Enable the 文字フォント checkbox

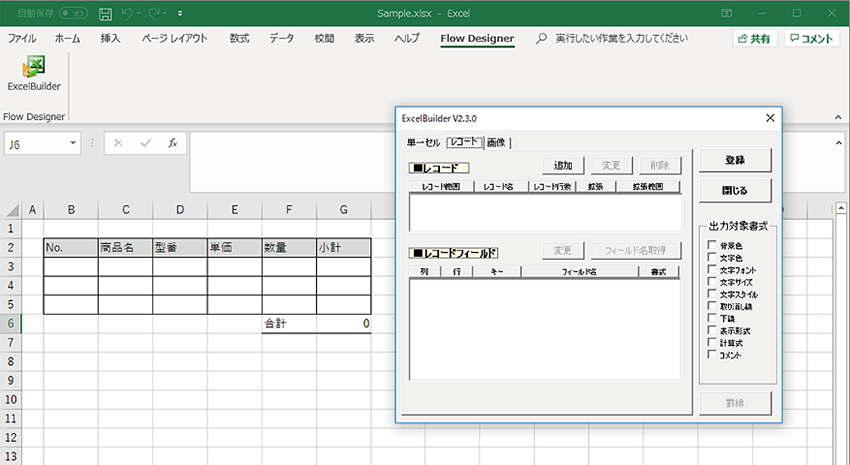[712, 269]
